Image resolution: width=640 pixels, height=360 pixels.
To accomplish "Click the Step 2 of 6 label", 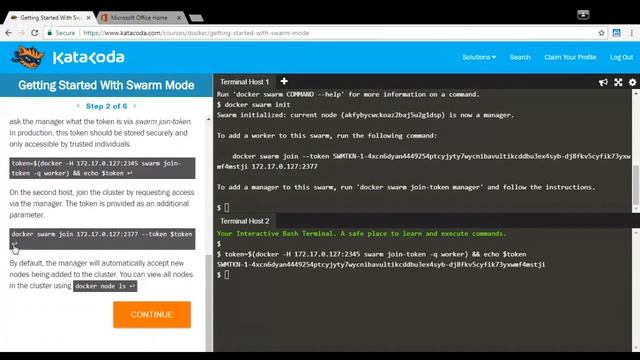I will pos(106,106).
